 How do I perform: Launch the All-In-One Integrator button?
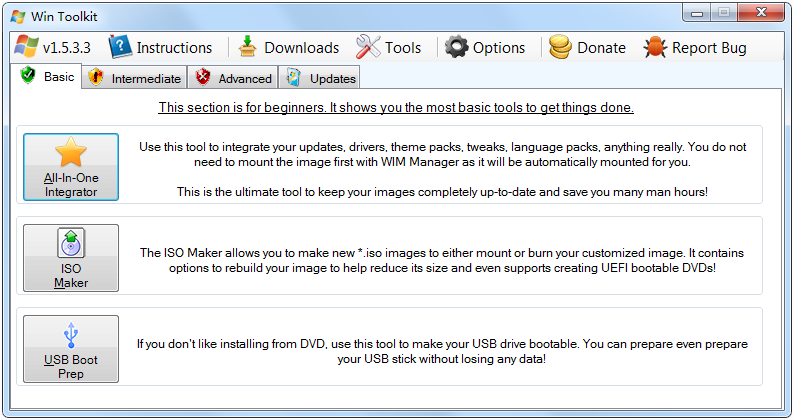coord(71,167)
